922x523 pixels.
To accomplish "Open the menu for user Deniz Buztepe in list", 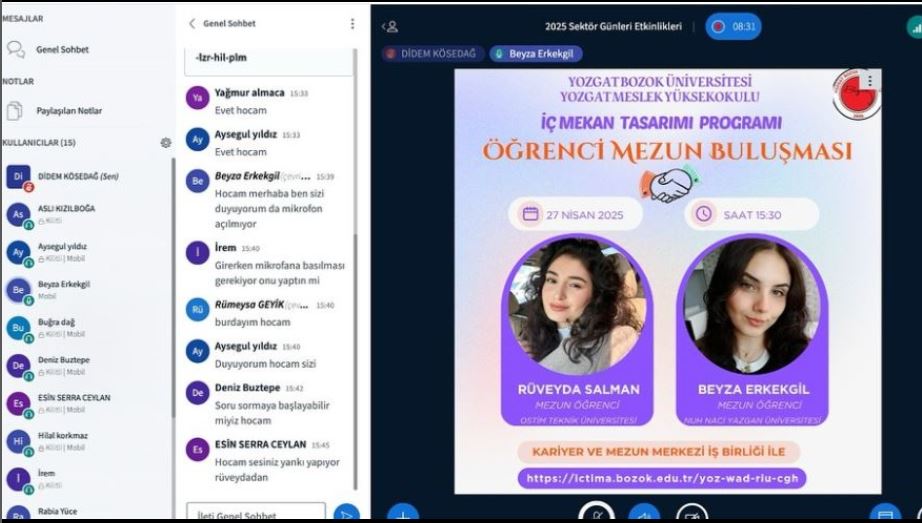I will pyautogui.click(x=88, y=365).
